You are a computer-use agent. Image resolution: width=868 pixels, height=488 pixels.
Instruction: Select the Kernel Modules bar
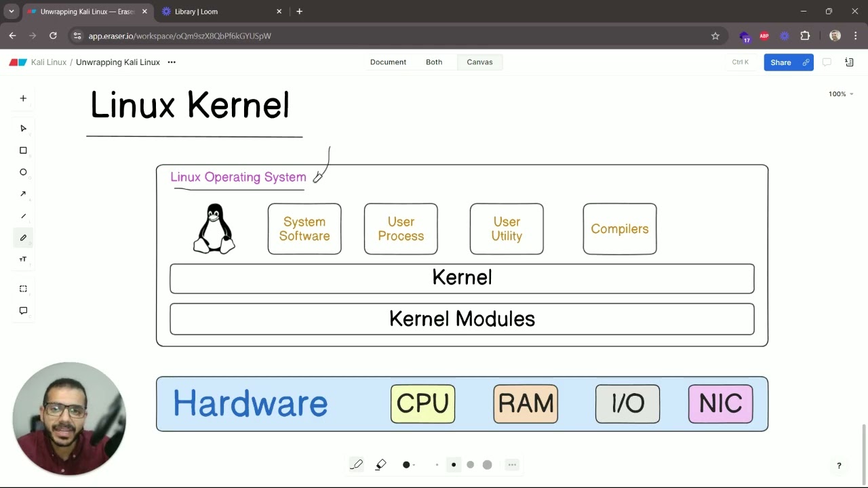tap(462, 319)
